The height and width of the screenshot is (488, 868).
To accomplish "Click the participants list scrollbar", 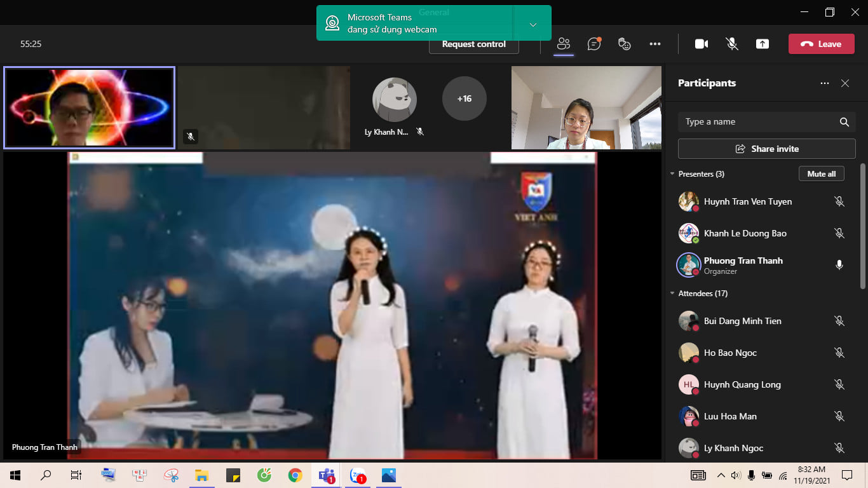I will point(862,226).
